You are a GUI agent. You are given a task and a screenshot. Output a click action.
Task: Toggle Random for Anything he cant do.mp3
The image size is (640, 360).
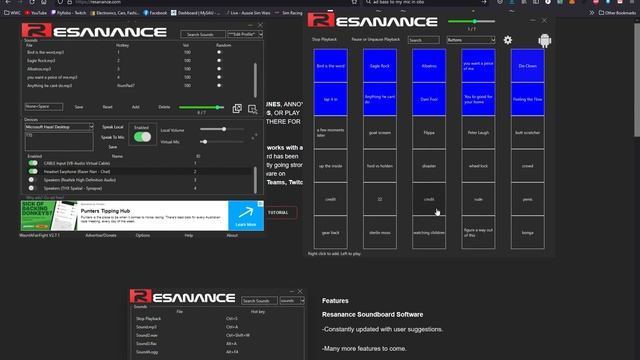tap(219, 85)
